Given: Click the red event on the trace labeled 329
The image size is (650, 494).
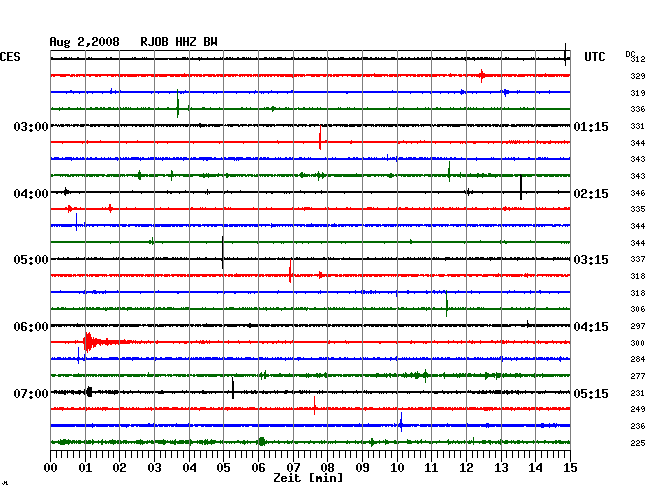Looking at the screenshot, I should point(481,76).
